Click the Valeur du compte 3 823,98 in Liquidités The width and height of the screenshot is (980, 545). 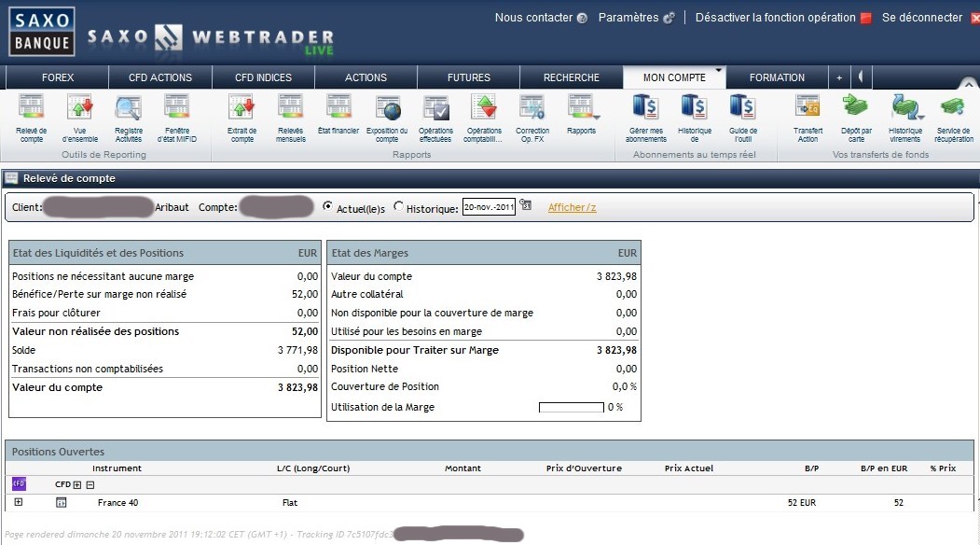297,387
